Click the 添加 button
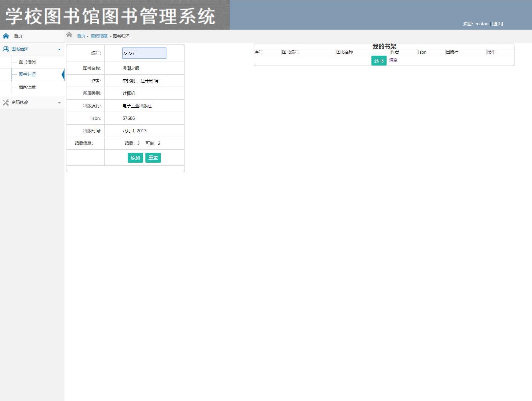Viewport: 532px width, 401px height. click(x=135, y=158)
